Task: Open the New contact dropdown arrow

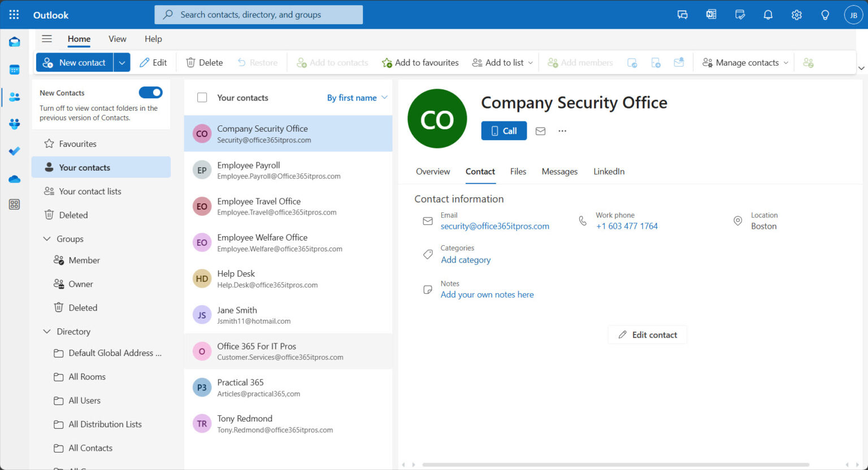Action: pyautogui.click(x=122, y=63)
